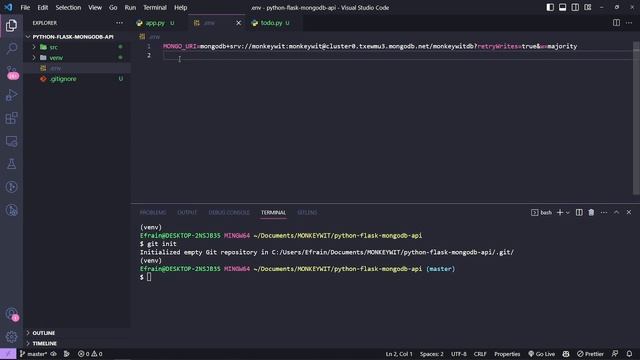Switch to the app.py tab
Viewport: 640px width, 360px height.
coord(155,23)
